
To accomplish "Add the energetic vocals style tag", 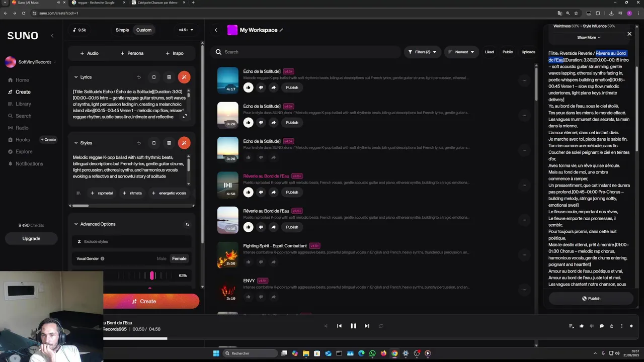I will 169,193.
